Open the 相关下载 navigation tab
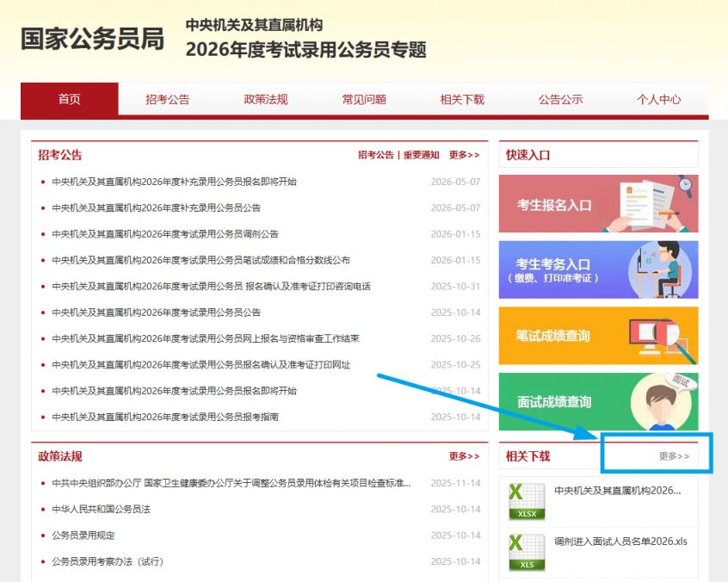Viewport: 728px width, 582px height. pyautogui.click(x=462, y=99)
